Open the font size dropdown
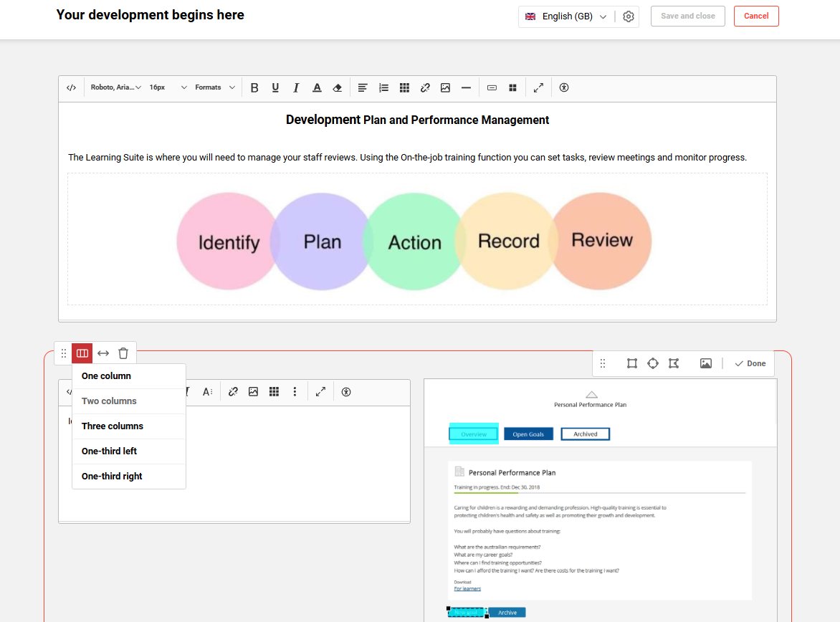Viewport: 840px width, 622px height. [x=166, y=87]
